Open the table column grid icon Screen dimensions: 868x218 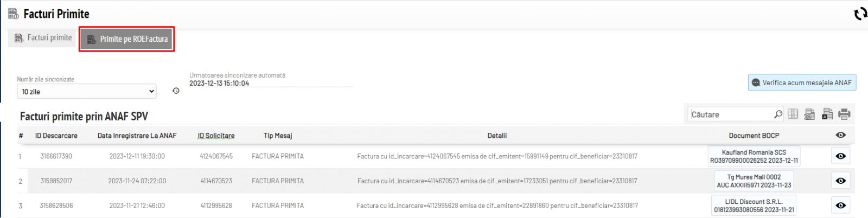[x=793, y=114]
